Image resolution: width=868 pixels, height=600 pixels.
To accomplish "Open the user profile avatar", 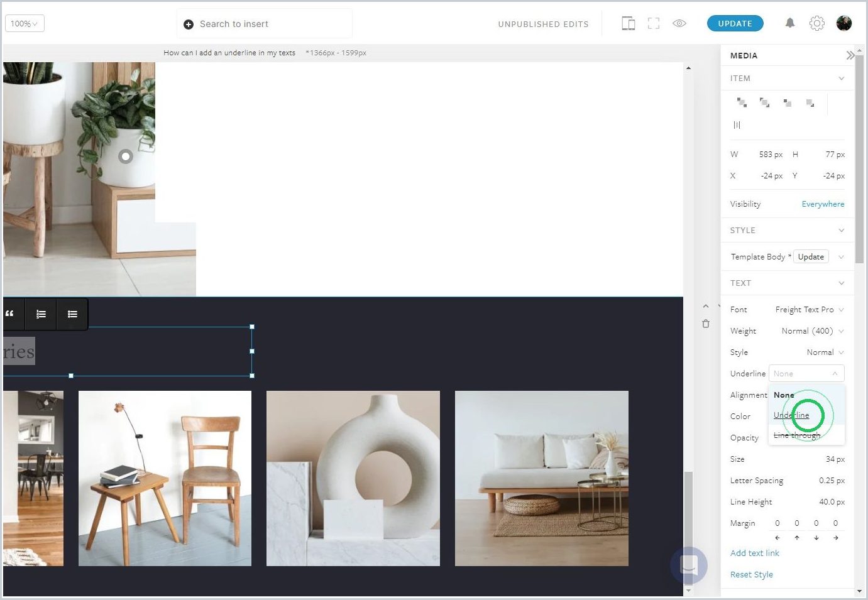I will pyautogui.click(x=844, y=23).
